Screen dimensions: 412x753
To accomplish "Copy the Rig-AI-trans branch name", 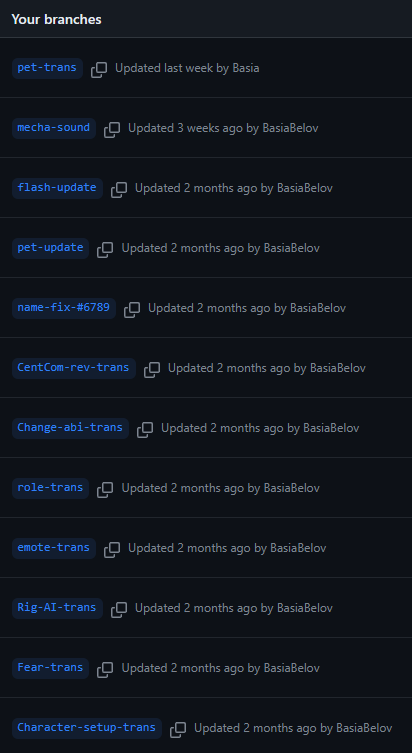I will point(119,609).
